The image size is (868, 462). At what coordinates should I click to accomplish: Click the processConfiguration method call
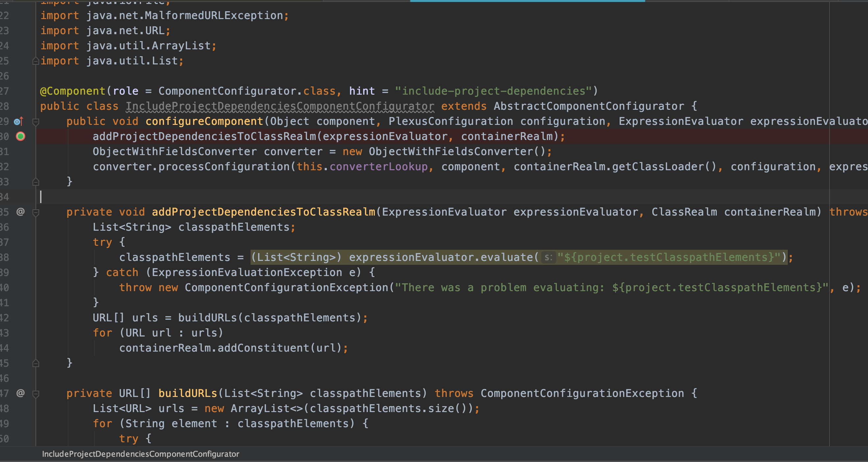[224, 167]
